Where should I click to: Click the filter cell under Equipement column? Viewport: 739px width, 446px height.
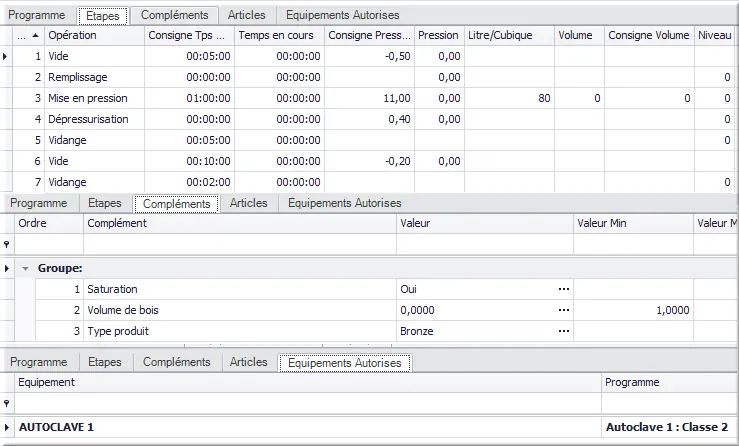308,404
